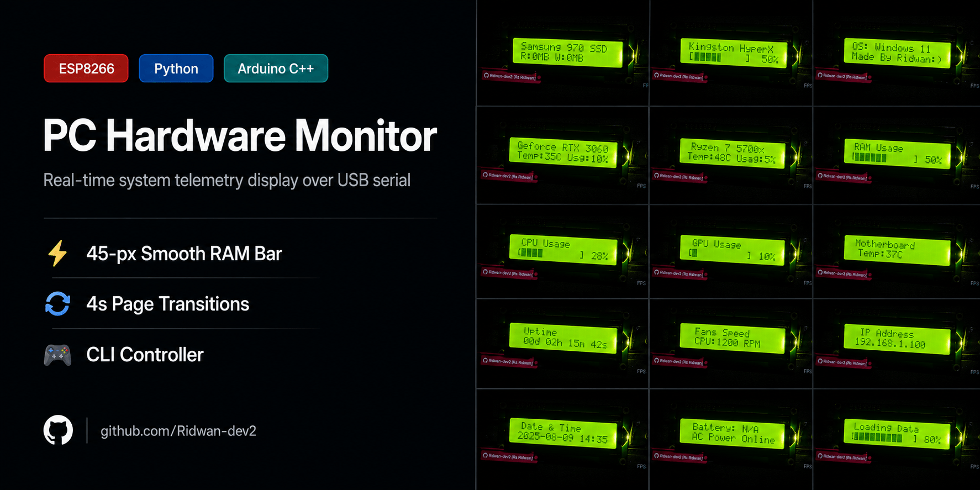The image size is (980, 490).
Task: Click the ESP8266 red badge
Action: click(86, 69)
